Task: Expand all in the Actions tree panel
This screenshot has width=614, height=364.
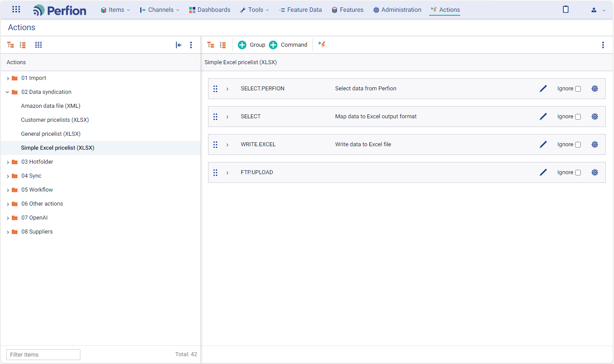Action: [x=10, y=45]
